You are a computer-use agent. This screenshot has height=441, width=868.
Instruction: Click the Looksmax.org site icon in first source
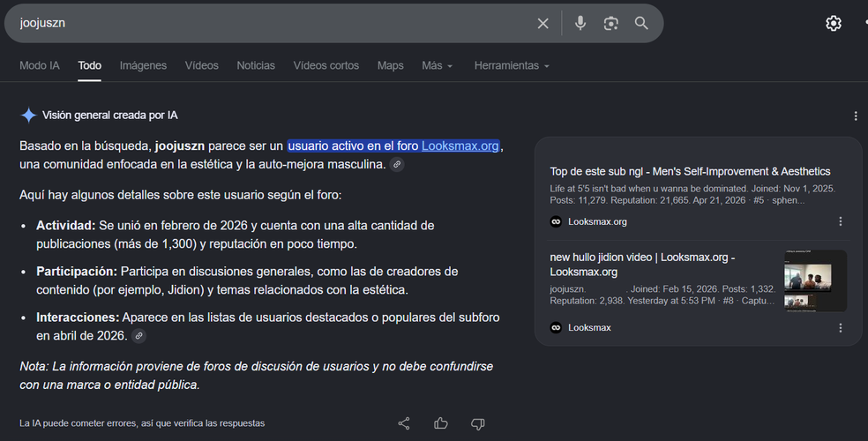click(556, 222)
